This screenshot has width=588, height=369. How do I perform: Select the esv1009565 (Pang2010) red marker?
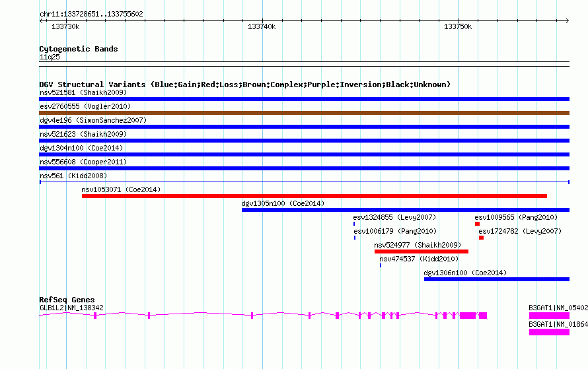click(477, 224)
